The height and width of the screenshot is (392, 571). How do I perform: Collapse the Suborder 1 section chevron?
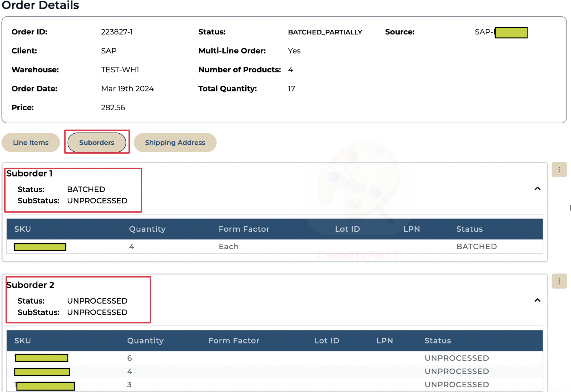pos(537,189)
